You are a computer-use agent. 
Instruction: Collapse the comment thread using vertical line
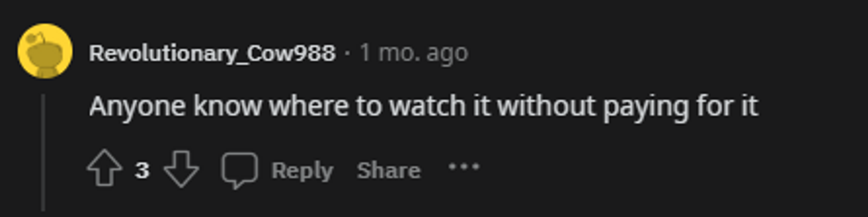pos(43,152)
